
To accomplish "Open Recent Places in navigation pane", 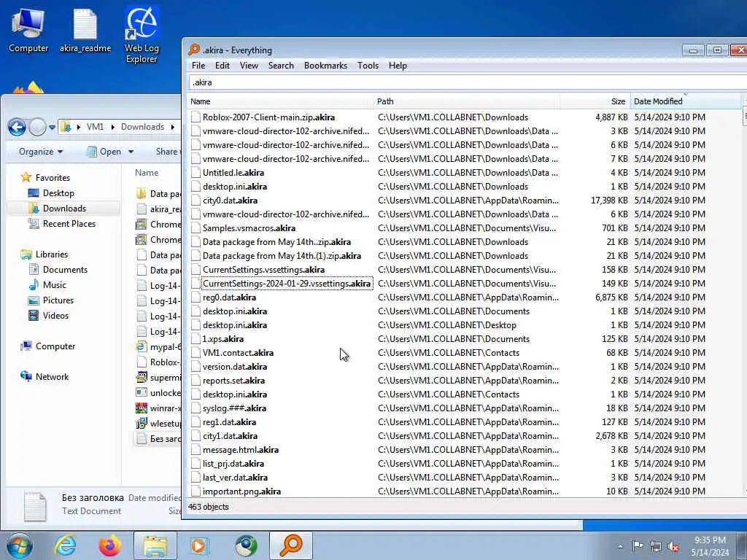I will pos(69,223).
